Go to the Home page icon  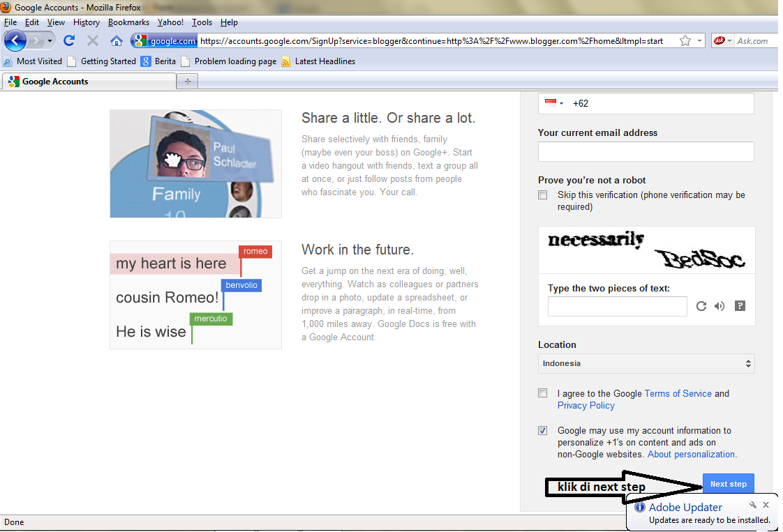coord(117,41)
